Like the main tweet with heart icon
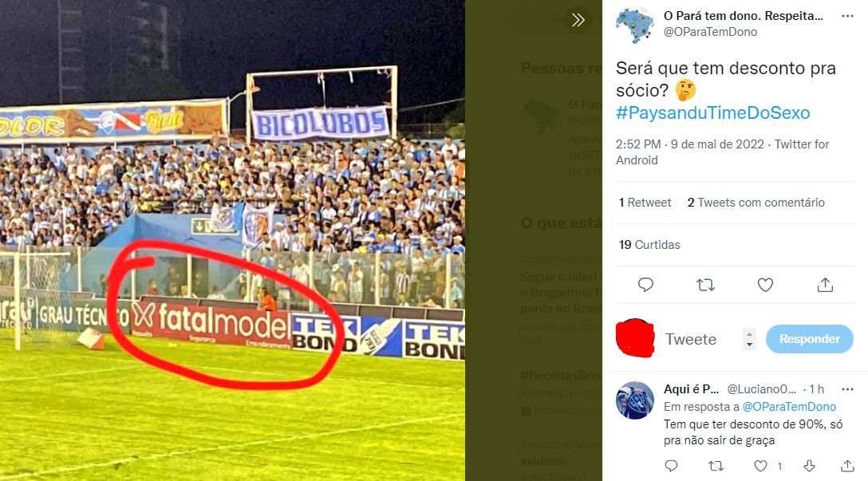This screenshot has width=868, height=481. click(765, 285)
